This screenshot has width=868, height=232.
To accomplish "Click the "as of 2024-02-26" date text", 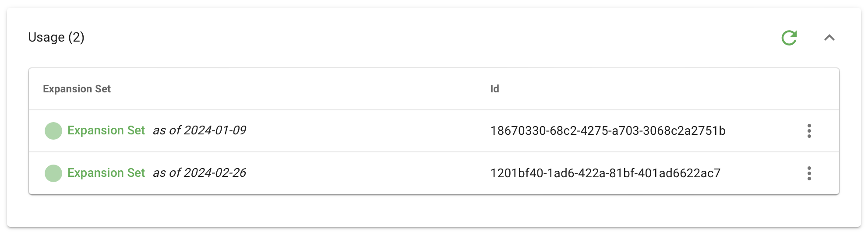I will click(199, 173).
